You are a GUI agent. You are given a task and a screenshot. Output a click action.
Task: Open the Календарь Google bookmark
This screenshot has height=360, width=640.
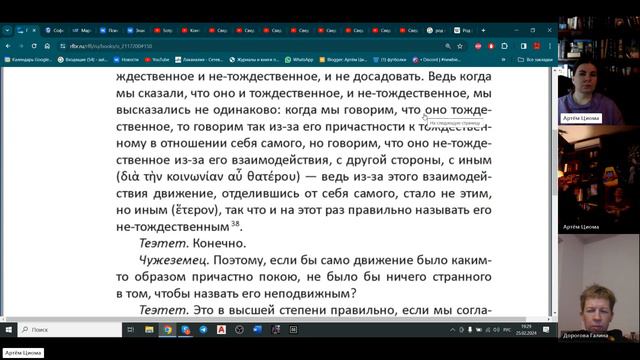pos(28,60)
